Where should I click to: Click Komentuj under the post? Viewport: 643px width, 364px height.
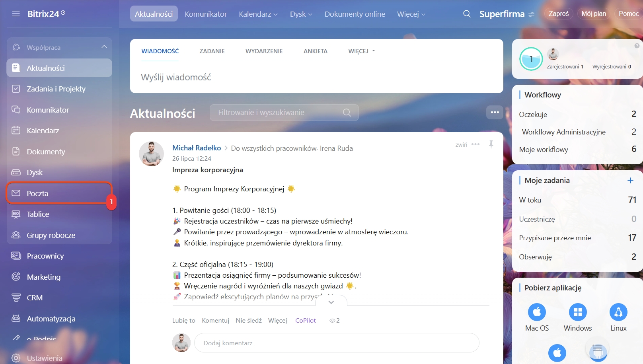pyautogui.click(x=215, y=321)
